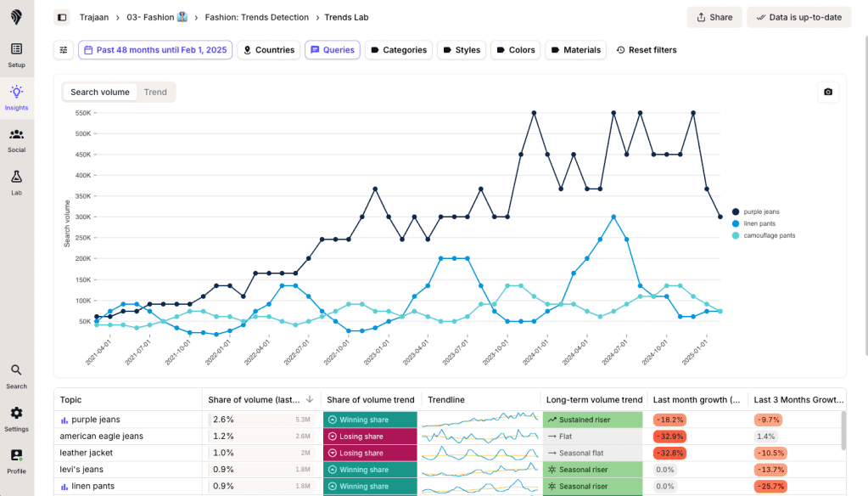Screen dimensions: 868x496
Task: Click -18.2% last month growth value
Action: [x=669, y=420]
